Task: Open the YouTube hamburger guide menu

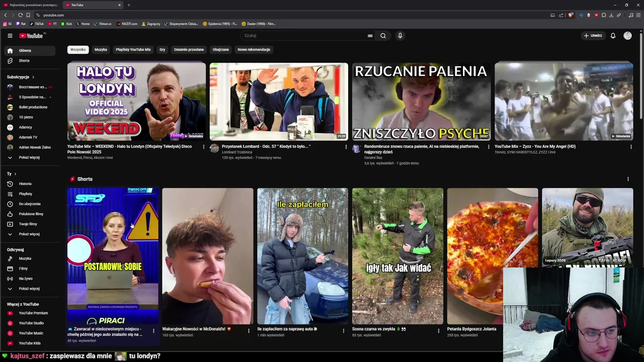Action: coord(10,36)
